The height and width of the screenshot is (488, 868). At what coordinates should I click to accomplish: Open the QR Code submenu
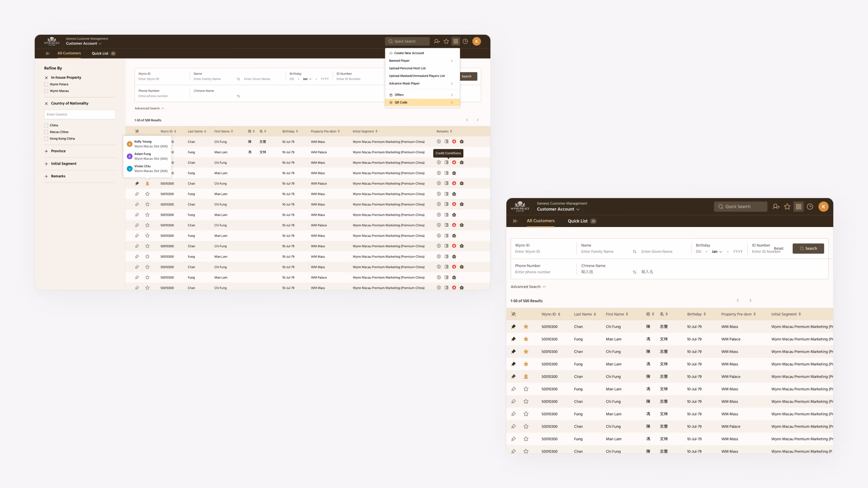tap(422, 103)
